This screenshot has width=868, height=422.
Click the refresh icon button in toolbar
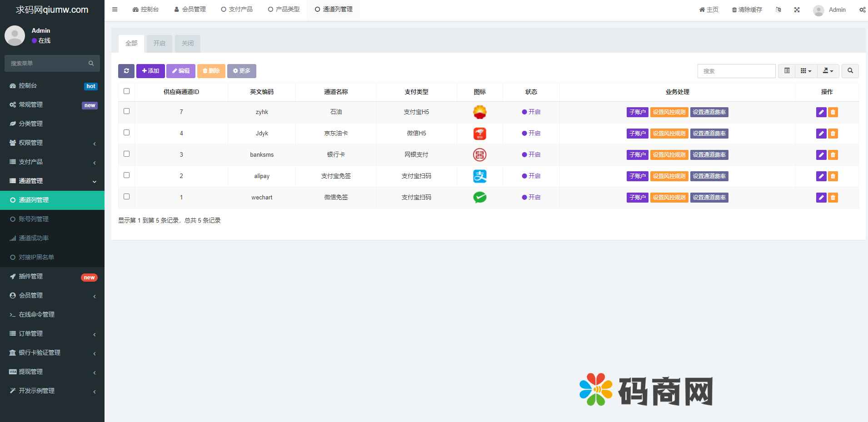pos(126,71)
